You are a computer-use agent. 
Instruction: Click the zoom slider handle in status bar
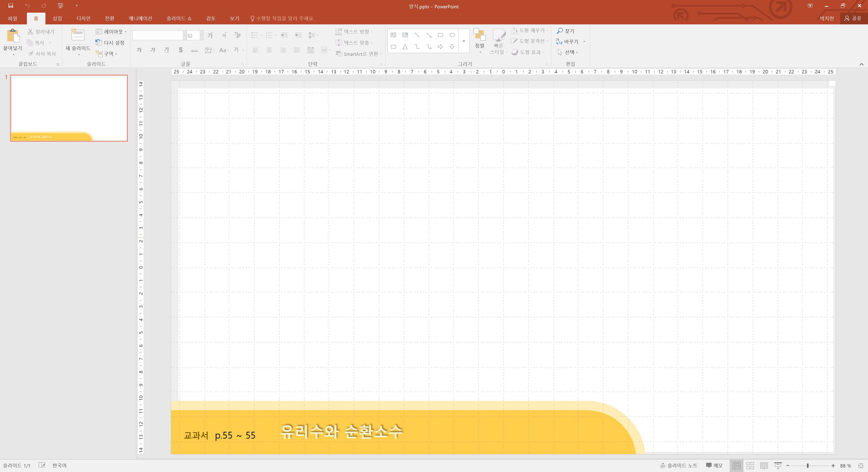click(808, 466)
